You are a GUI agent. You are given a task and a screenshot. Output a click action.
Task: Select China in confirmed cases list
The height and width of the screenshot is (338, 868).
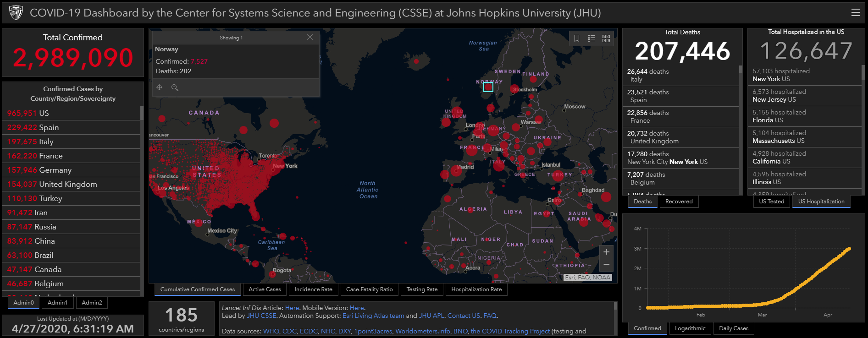pyautogui.click(x=71, y=241)
